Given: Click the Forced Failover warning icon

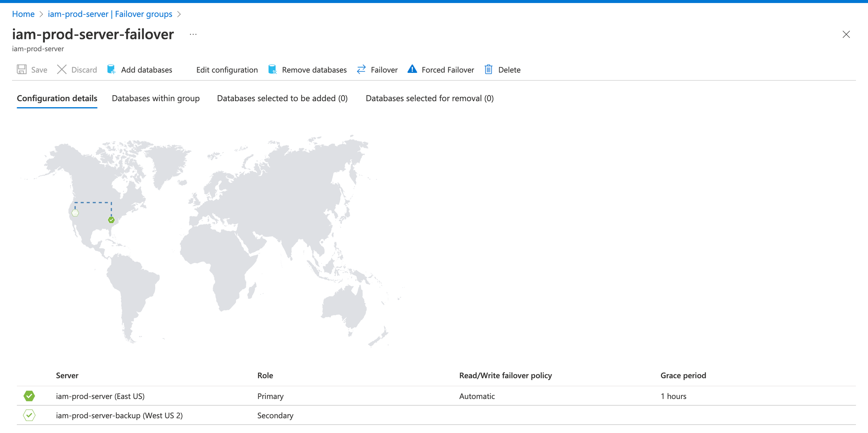Looking at the screenshot, I should coord(412,69).
